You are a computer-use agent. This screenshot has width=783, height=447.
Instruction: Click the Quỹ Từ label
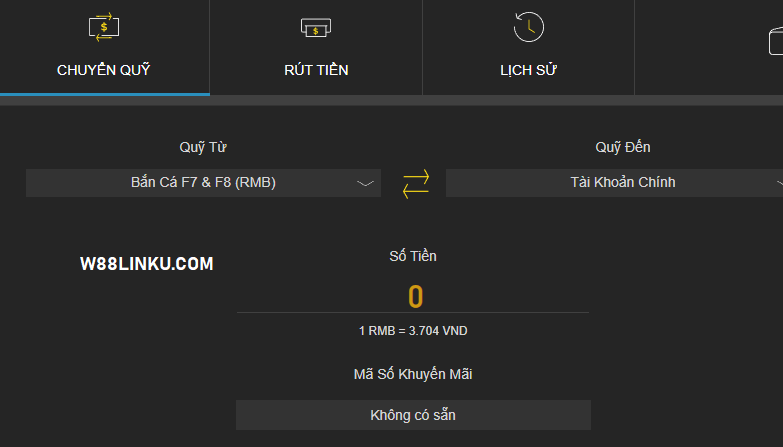click(x=203, y=147)
